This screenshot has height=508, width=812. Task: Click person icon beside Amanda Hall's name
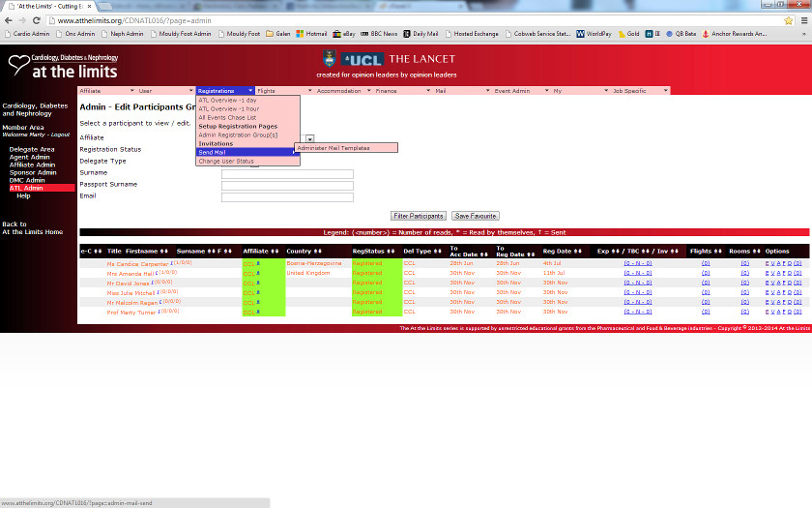click(157, 273)
